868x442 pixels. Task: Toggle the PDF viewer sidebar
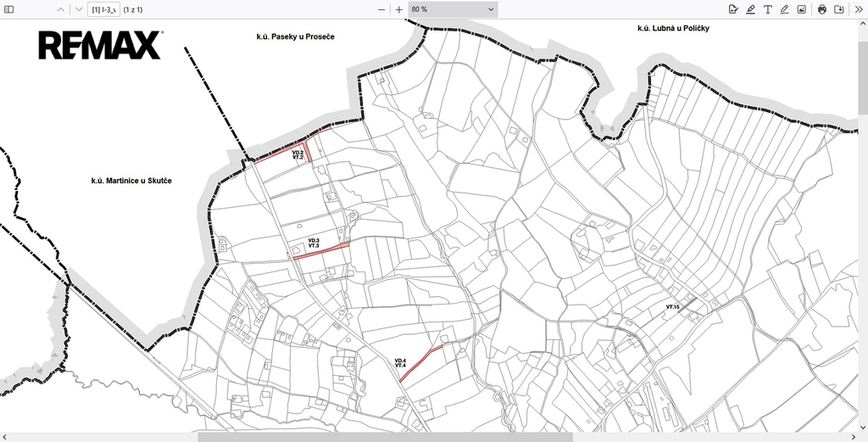pyautogui.click(x=9, y=9)
